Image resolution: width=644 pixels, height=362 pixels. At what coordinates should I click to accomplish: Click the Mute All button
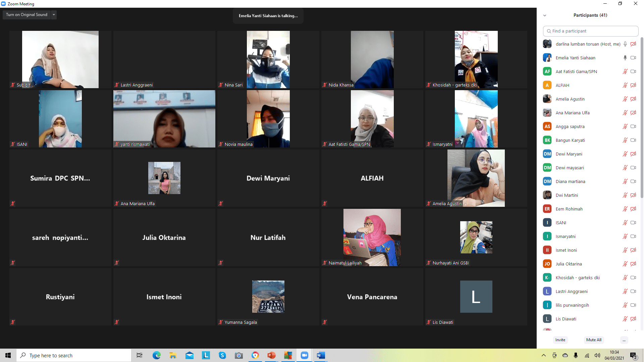coord(594,340)
